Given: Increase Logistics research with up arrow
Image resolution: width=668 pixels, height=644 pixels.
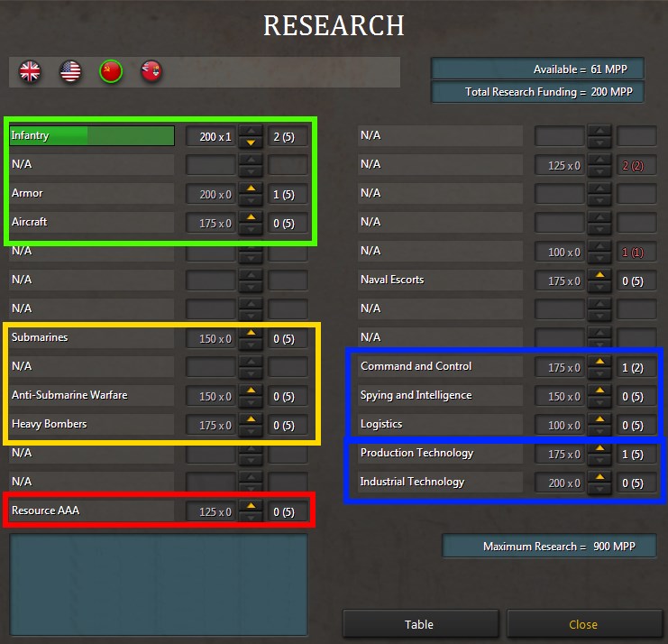Looking at the screenshot, I should (x=599, y=419).
